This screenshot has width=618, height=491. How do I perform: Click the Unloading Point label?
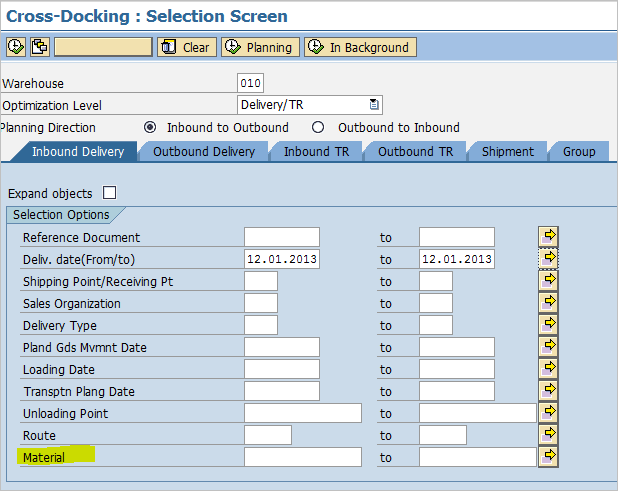pos(65,413)
